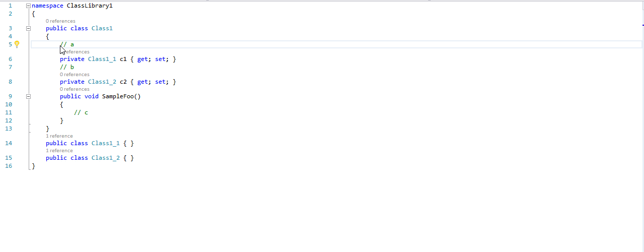Click the 'set' accessor of property c2
The height and width of the screenshot is (252, 644).
click(160, 82)
